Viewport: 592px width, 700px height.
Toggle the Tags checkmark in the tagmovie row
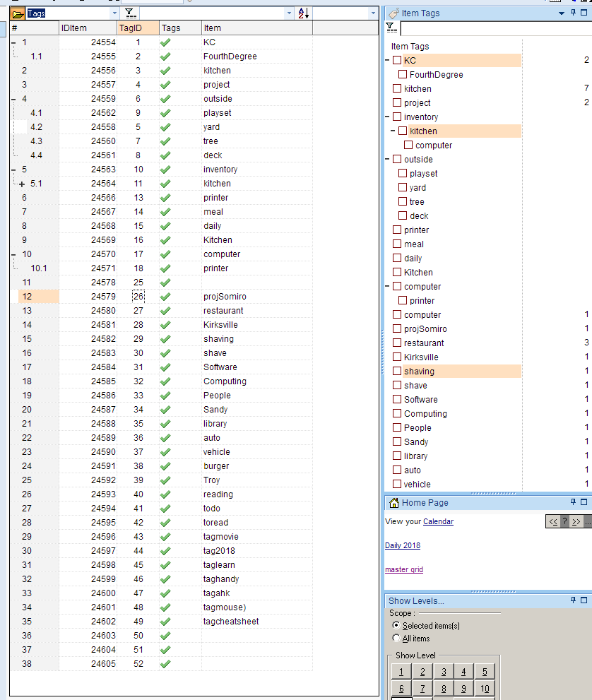tap(165, 537)
